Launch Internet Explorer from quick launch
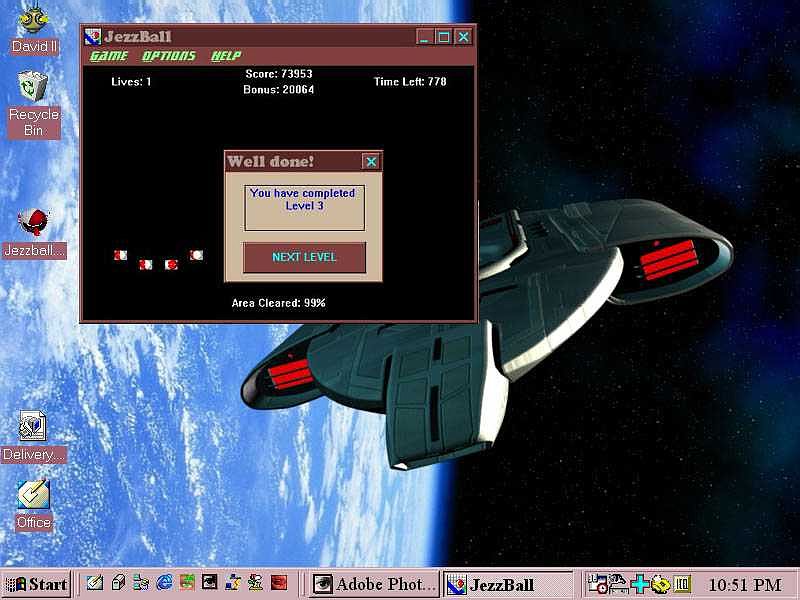The image size is (800, 600). point(164,583)
